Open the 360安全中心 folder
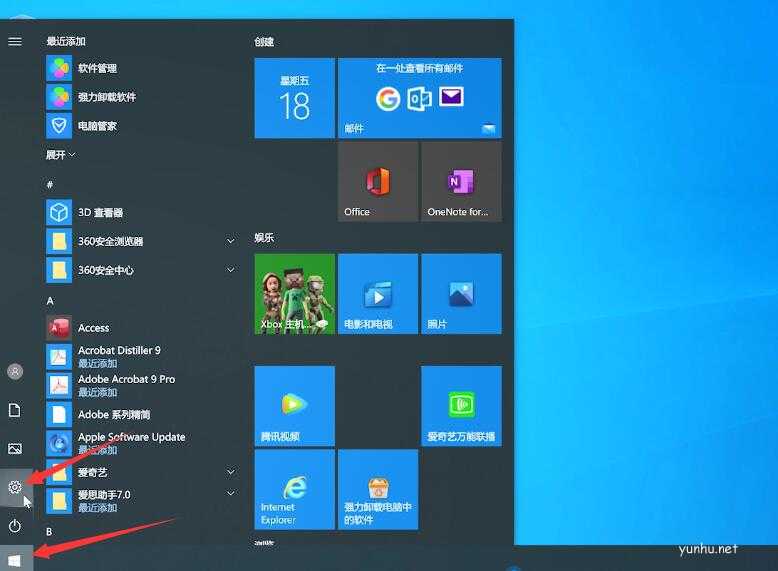Image resolution: width=778 pixels, height=571 pixels. click(141, 270)
